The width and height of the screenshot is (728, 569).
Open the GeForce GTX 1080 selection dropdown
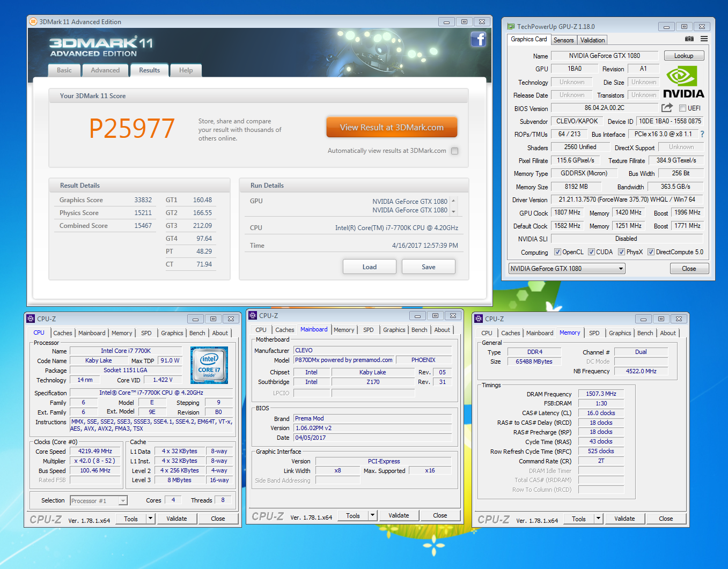click(x=621, y=269)
